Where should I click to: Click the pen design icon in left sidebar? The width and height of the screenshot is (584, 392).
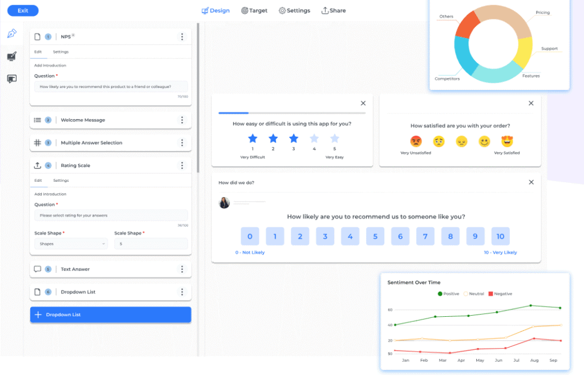click(x=11, y=34)
